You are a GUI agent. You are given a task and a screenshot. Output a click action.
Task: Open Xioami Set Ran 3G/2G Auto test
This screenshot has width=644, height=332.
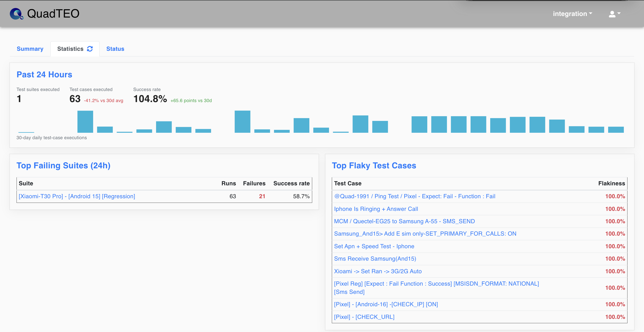tap(378, 271)
